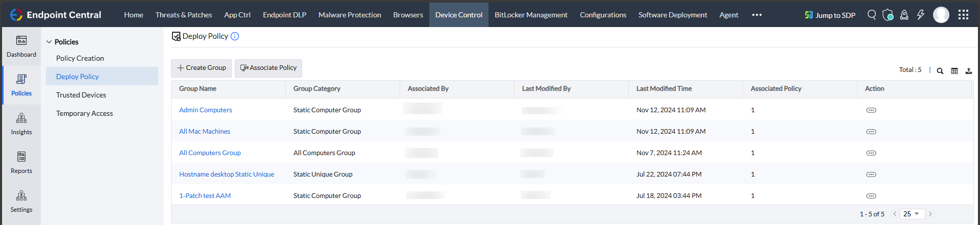Switch to Endpoint DLP tab
Image resolution: width=980 pixels, height=225 pixels.
(x=284, y=15)
